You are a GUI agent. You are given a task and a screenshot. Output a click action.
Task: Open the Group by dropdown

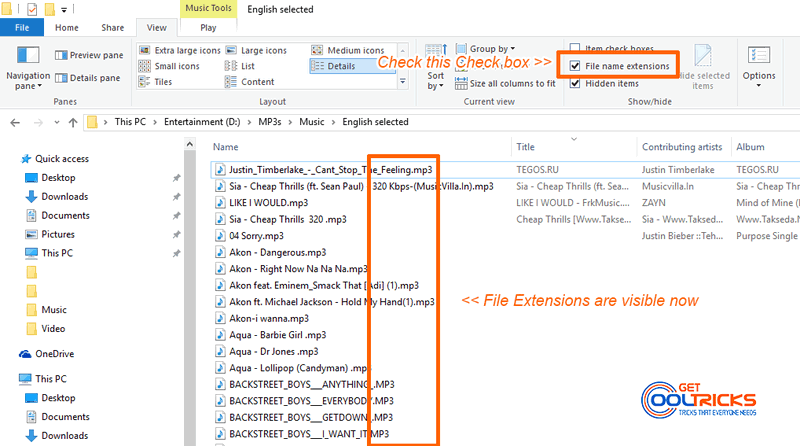(485, 49)
